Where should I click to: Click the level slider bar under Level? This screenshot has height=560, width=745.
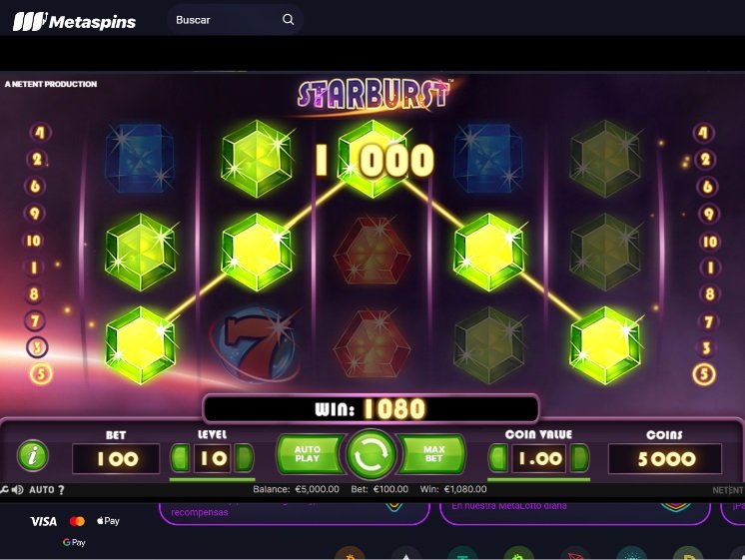pos(213,479)
